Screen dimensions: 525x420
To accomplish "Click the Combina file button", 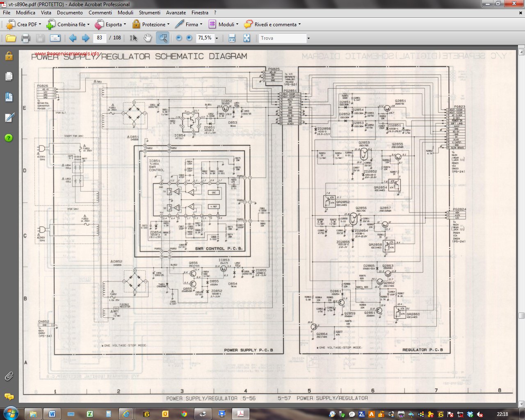I will 68,25.
